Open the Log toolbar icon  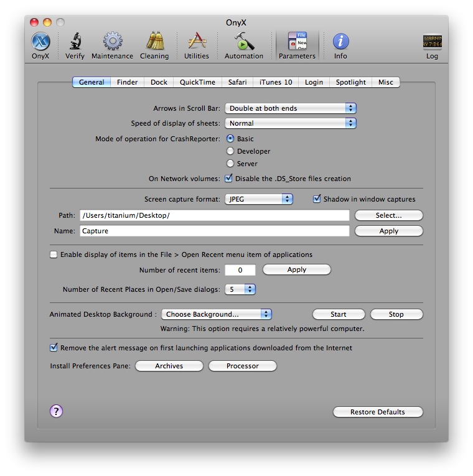[x=432, y=45]
